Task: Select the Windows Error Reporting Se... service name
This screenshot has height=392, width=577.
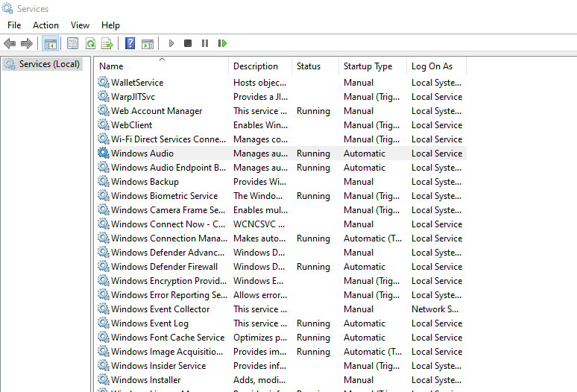Action: coord(169,295)
